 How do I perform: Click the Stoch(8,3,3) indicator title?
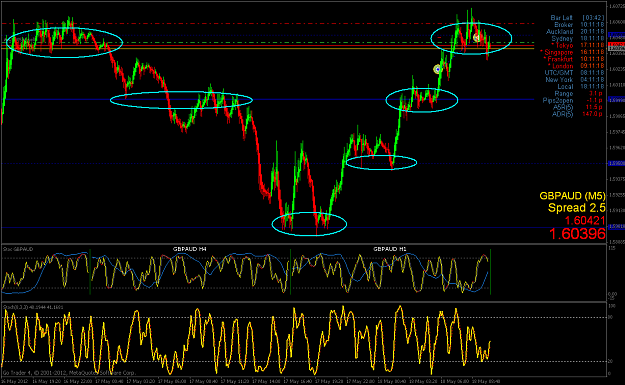(x=33, y=307)
